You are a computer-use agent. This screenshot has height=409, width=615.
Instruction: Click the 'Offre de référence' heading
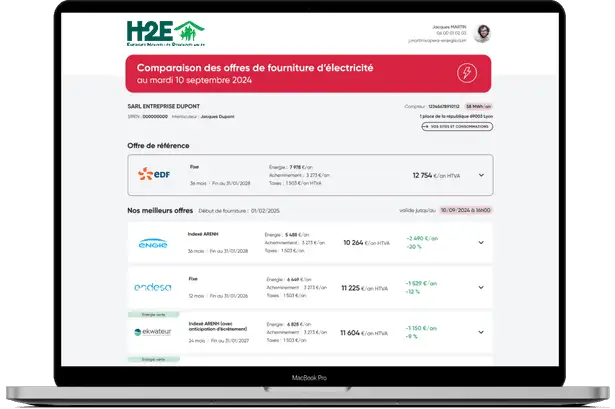[x=158, y=145]
